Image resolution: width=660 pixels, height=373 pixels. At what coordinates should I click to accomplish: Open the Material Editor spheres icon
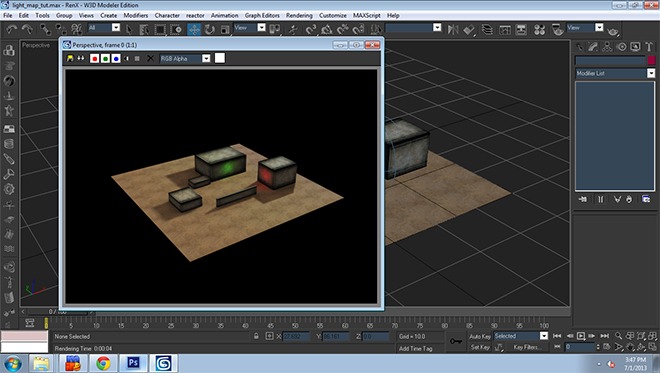click(539, 29)
